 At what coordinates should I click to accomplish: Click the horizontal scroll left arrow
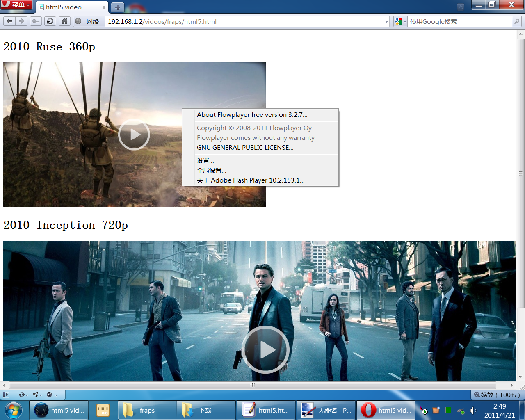[x=4, y=385]
